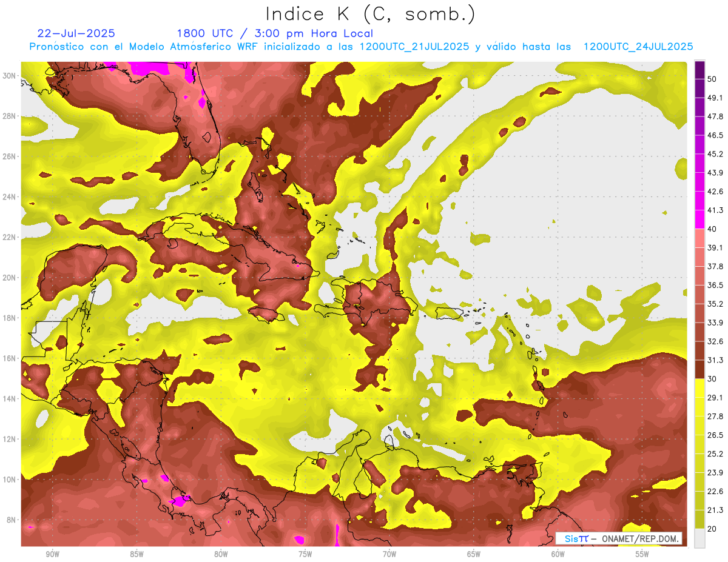This screenshot has width=728, height=562.
Task: Click the '20' legend value on the color scale
Action: coord(712,528)
